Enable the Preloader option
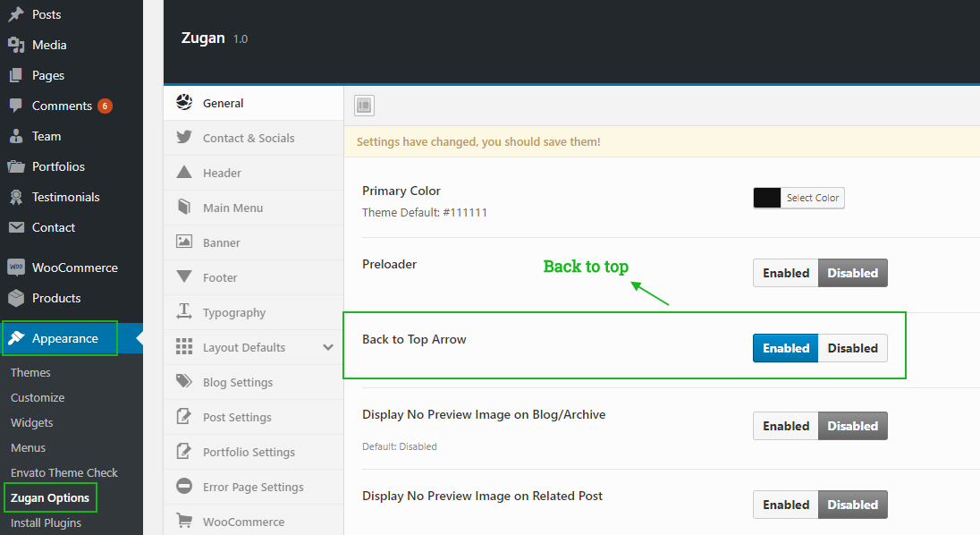 (x=786, y=273)
